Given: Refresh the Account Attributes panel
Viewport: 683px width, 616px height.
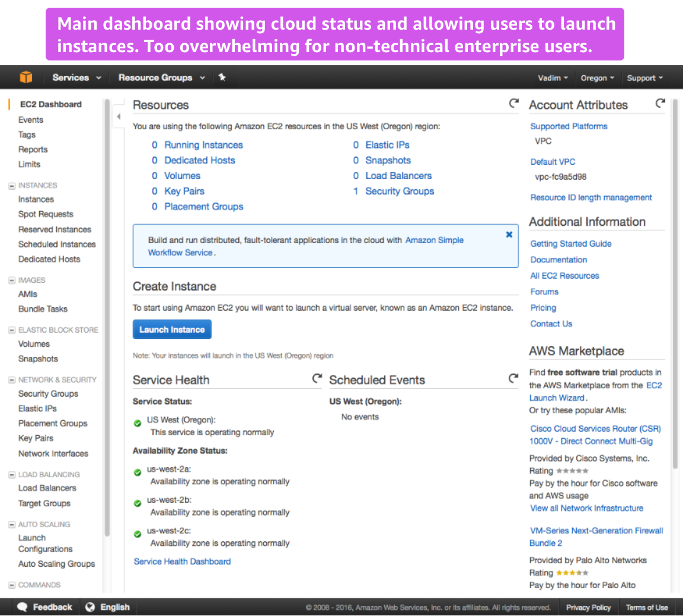Looking at the screenshot, I should [x=660, y=103].
